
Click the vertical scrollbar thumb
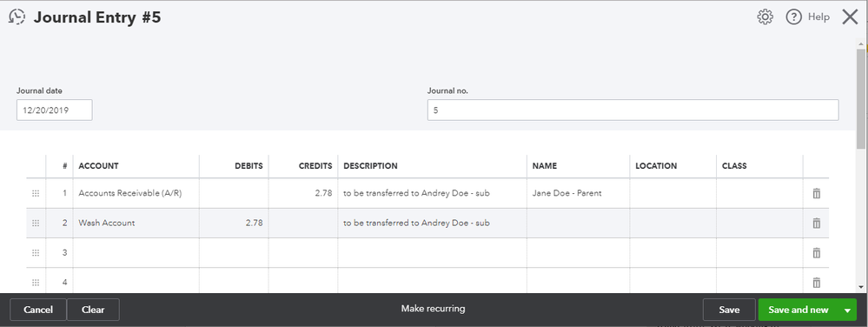click(x=861, y=98)
